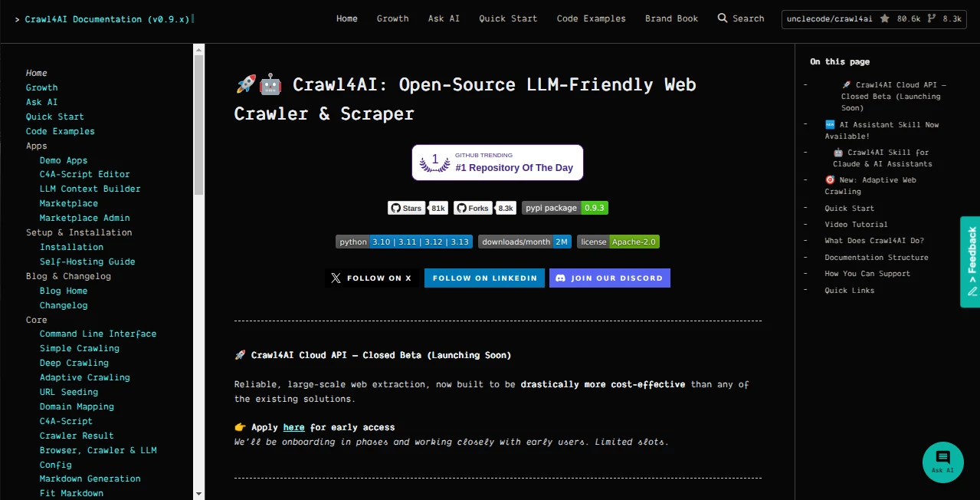The image size is (980, 500).
Task: Select Growth in the top navigation
Action: pos(393,18)
